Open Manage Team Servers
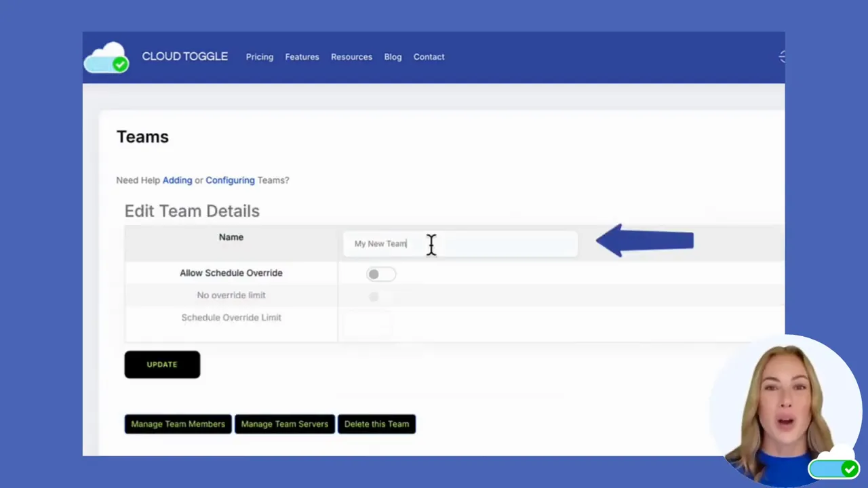This screenshot has height=488, width=868. tap(284, 424)
